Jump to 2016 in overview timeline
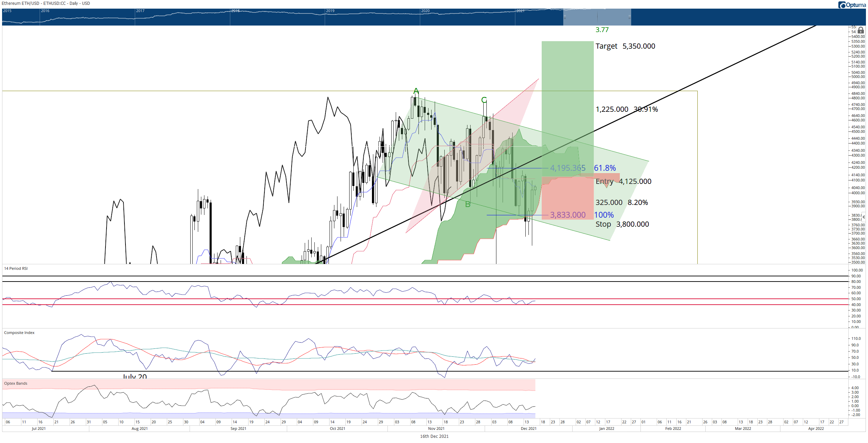Image resolution: width=868 pixels, height=443 pixels. tap(45, 11)
